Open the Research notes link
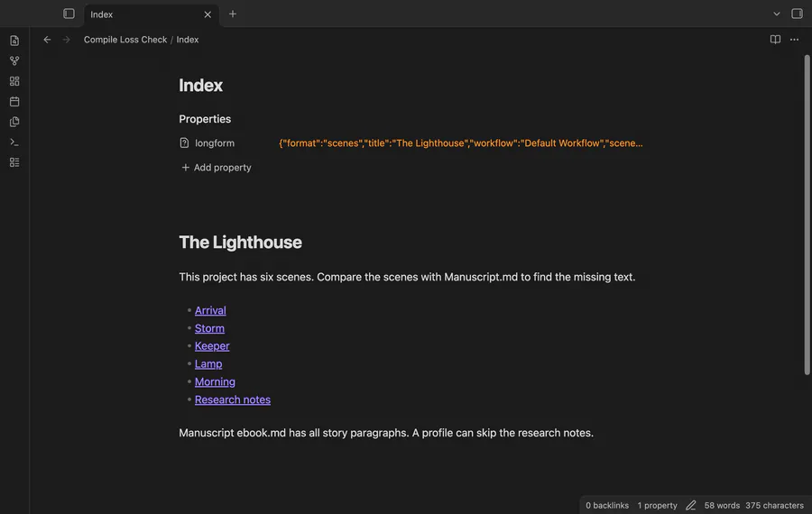 [x=233, y=399]
